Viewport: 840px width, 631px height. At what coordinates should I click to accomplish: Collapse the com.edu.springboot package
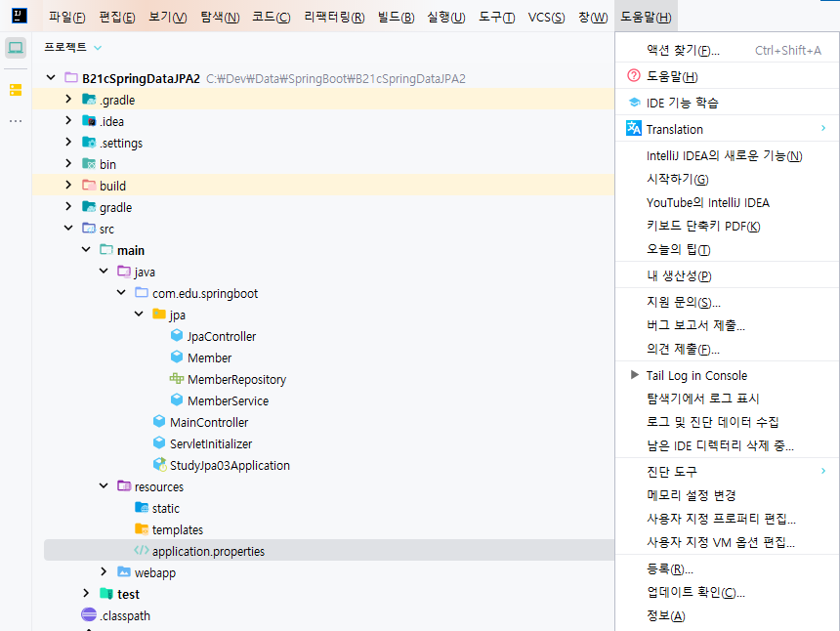[x=122, y=292]
